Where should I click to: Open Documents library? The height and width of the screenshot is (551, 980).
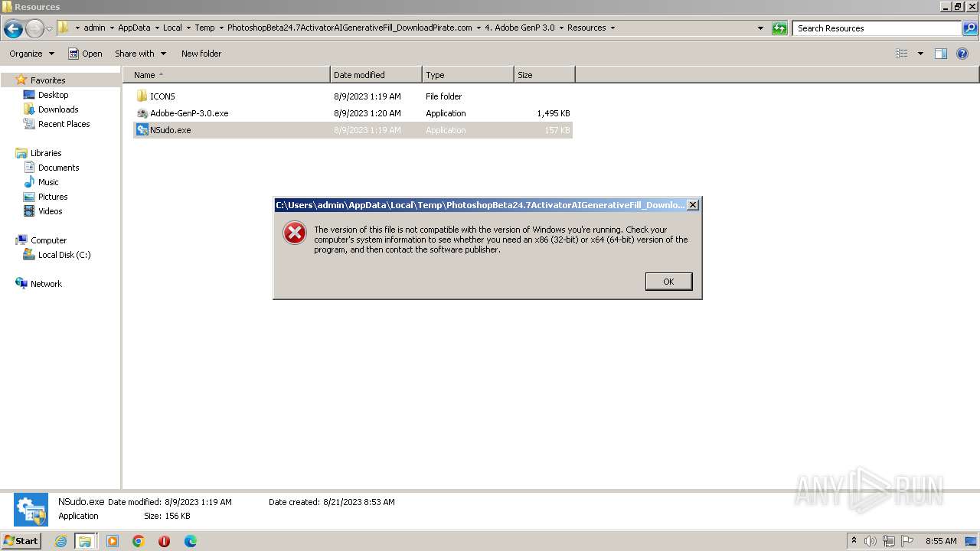[x=58, y=168]
